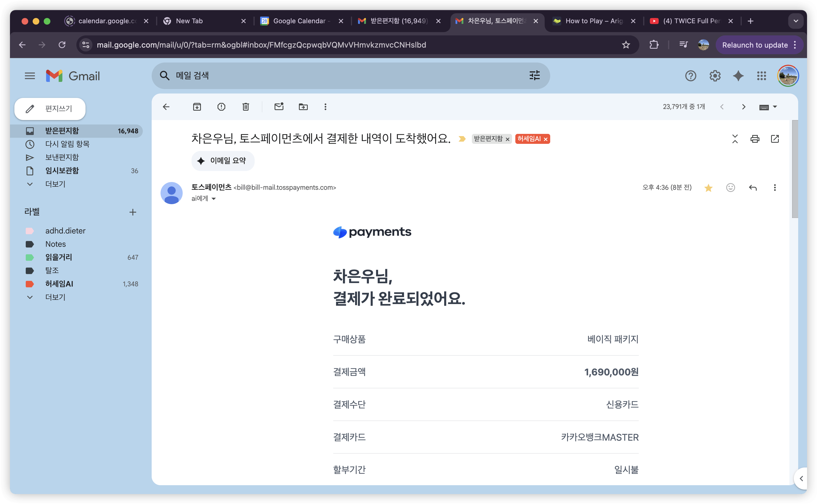The height and width of the screenshot is (504, 817).
Task: Print the email with the printer icon
Action: [x=755, y=139]
